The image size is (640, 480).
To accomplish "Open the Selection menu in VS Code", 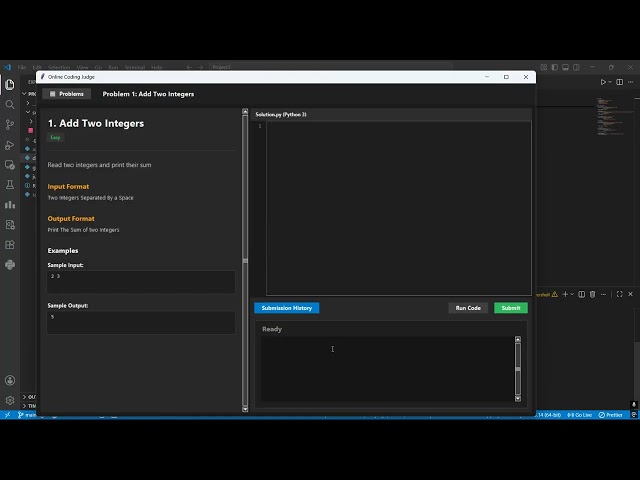I will [x=59, y=67].
